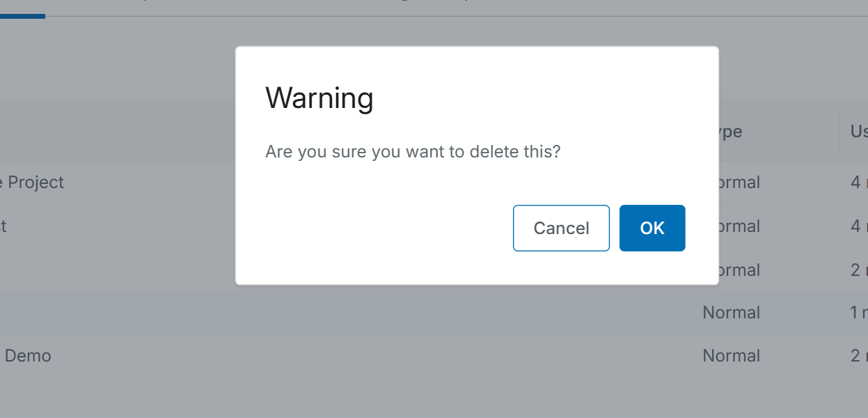The height and width of the screenshot is (418, 868).
Task: Select the row labeled 'Demo'
Action: click(28, 356)
